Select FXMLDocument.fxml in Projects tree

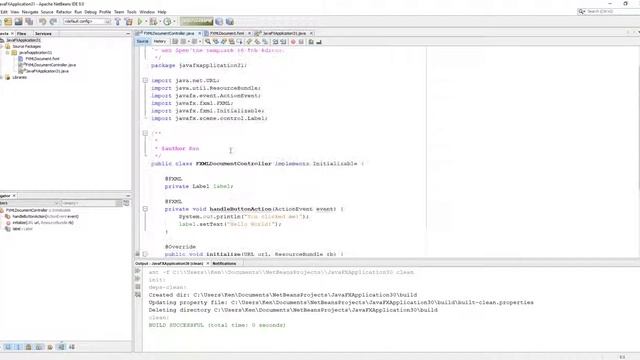tap(42, 59)
